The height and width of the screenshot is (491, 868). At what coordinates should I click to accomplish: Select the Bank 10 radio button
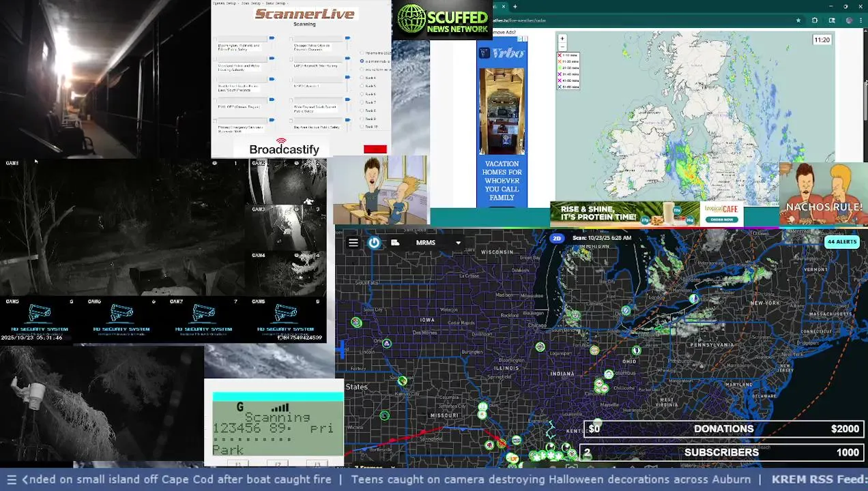click(x=362, y=126)
